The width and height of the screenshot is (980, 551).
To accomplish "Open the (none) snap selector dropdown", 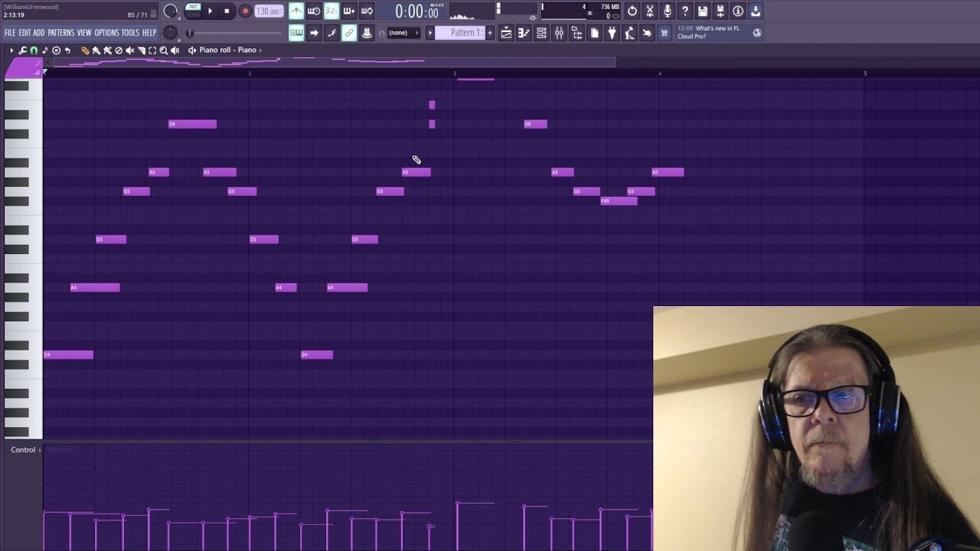I will pyautogui.click(x=403, y=33).
